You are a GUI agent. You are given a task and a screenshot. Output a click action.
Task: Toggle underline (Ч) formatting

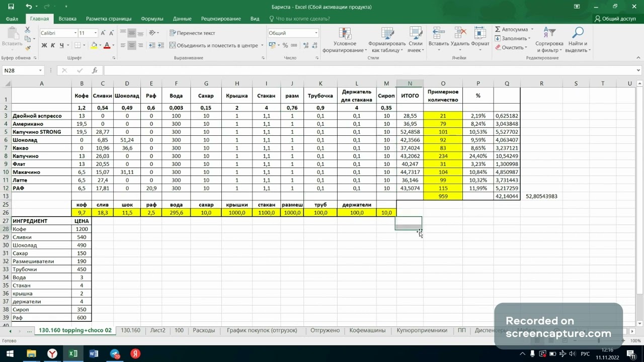click(x=62, y=45)
